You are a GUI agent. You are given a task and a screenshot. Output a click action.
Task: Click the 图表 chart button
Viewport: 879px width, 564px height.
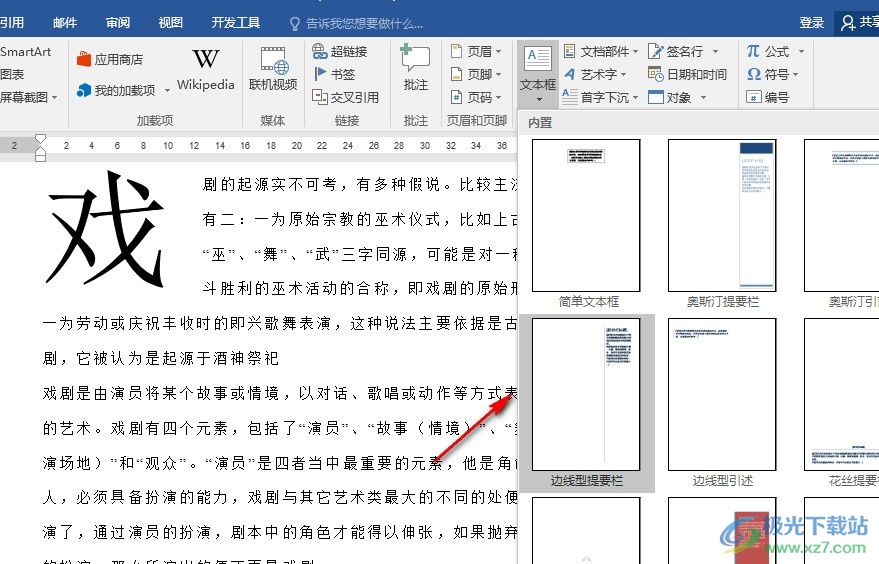12,74
